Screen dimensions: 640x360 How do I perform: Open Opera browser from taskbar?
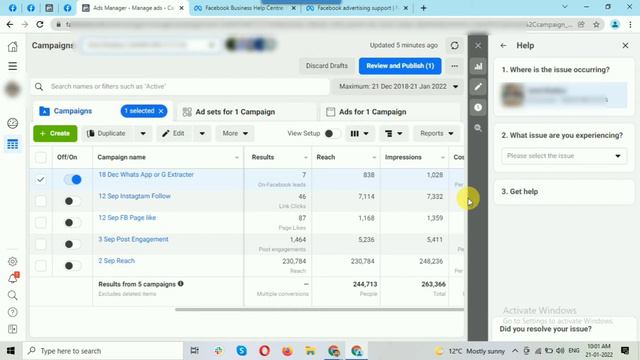pos(264,351)
